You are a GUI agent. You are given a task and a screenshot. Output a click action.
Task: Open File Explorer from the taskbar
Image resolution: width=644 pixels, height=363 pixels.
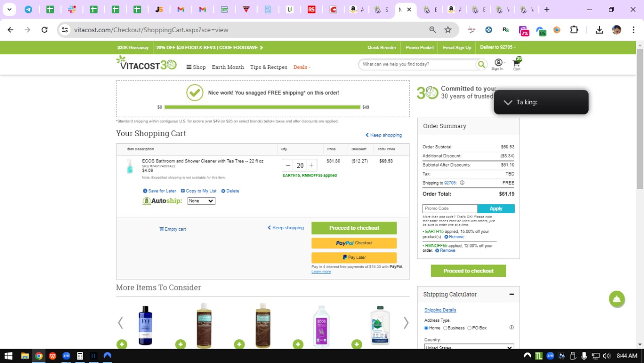coord(25,355)
